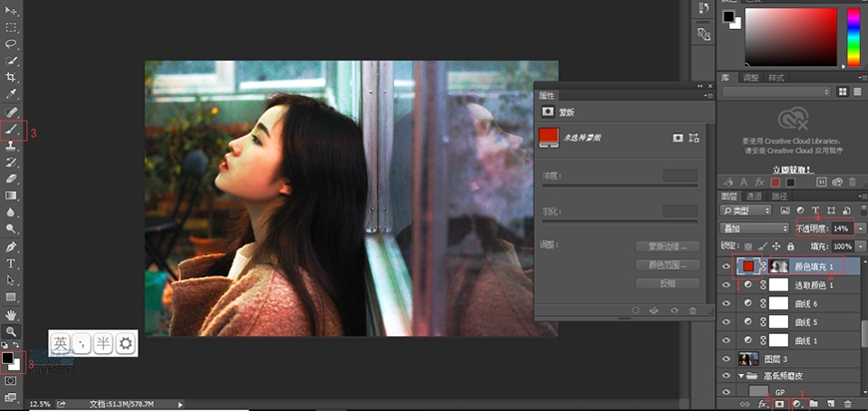Pick the Lasso tool

12,44
